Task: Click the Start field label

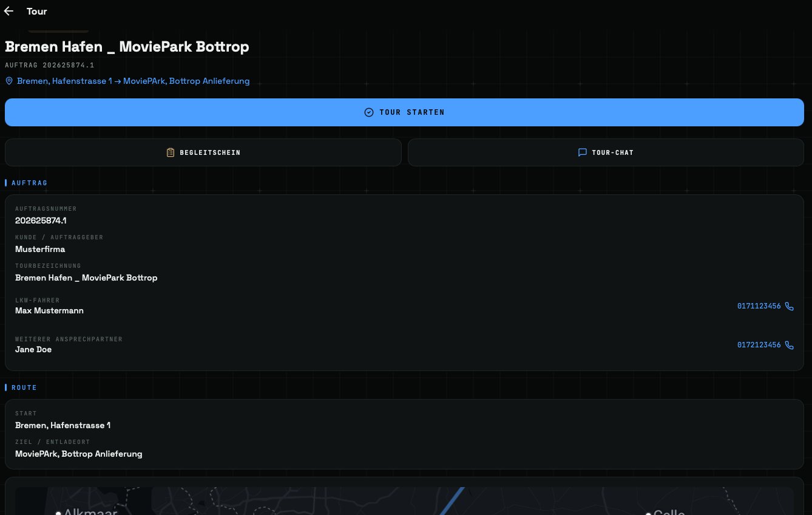Action: [26, 414]
